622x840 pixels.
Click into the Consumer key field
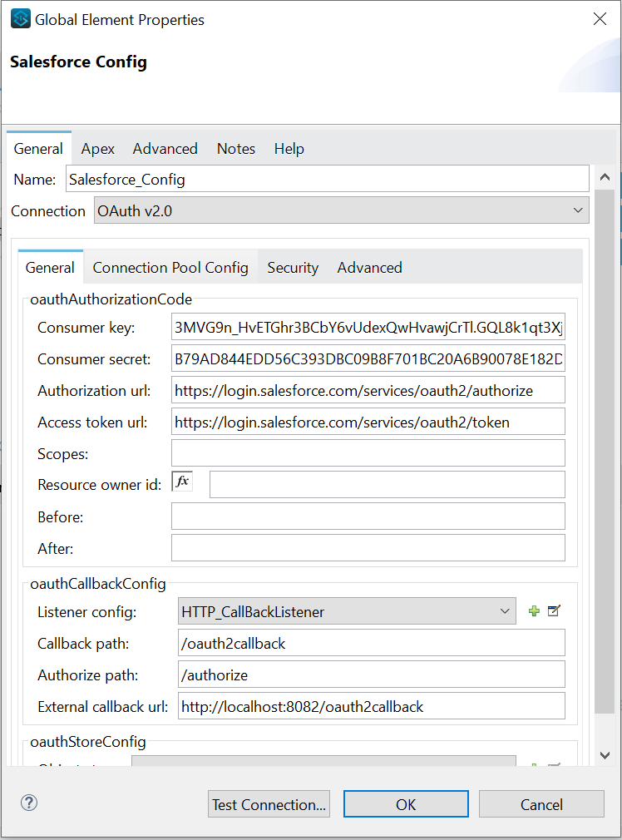point(368,328)
